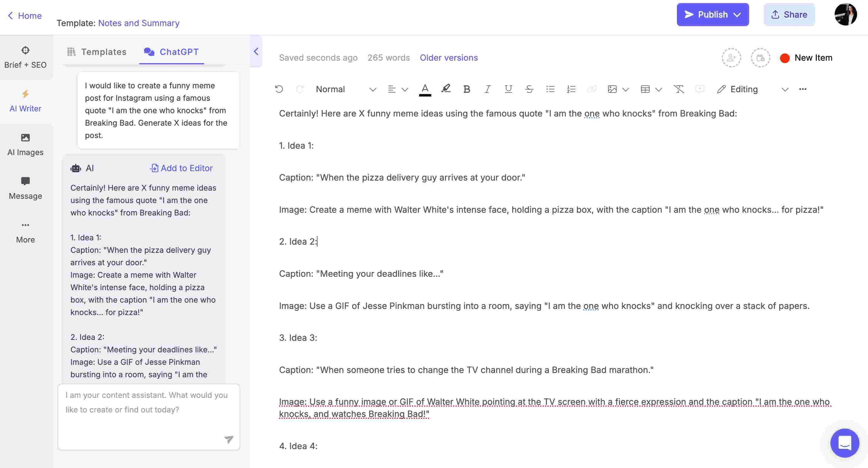Go back to Home
Image resolution: width=868 pixels, height=468 pixels.
25,15
